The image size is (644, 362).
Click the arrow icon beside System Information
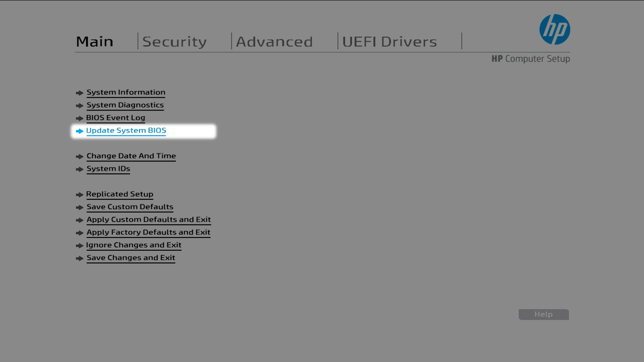tap(80, 93)
